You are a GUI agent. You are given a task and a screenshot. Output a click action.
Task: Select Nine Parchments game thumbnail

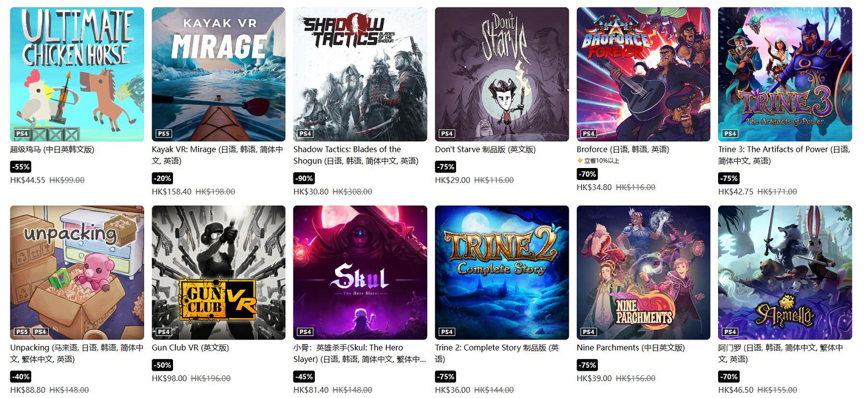click(x=643, y=273)
